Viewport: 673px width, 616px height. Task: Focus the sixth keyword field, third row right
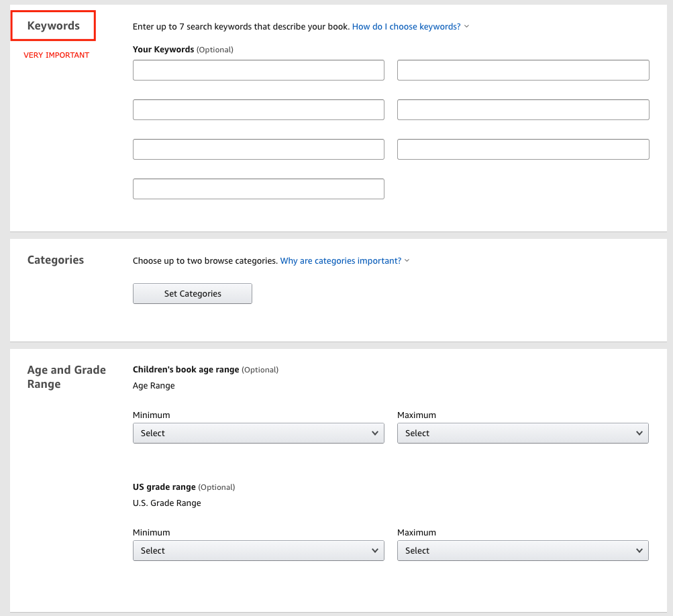523,150
